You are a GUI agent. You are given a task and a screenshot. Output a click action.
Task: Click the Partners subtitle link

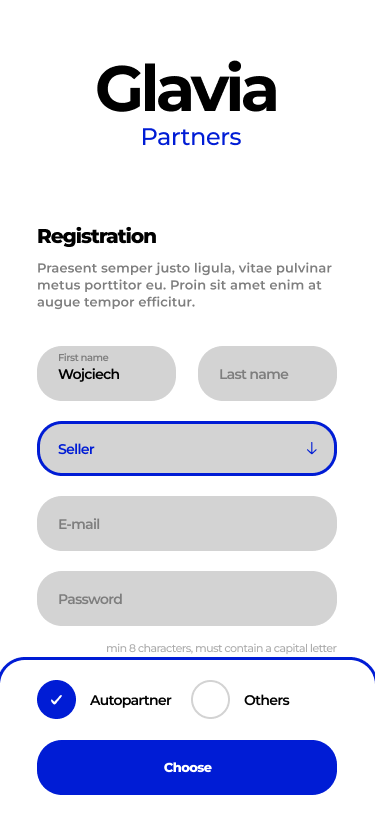coord(191,137)
